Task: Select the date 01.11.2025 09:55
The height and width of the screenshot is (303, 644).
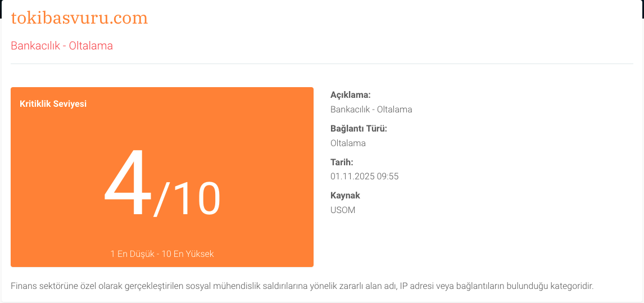Action: (364, 177)
